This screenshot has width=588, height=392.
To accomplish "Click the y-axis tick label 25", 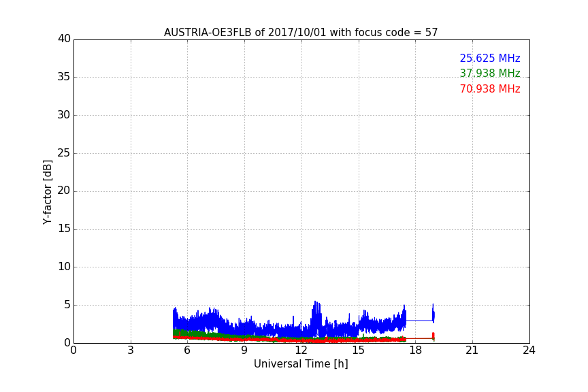I will pos(64,152).
